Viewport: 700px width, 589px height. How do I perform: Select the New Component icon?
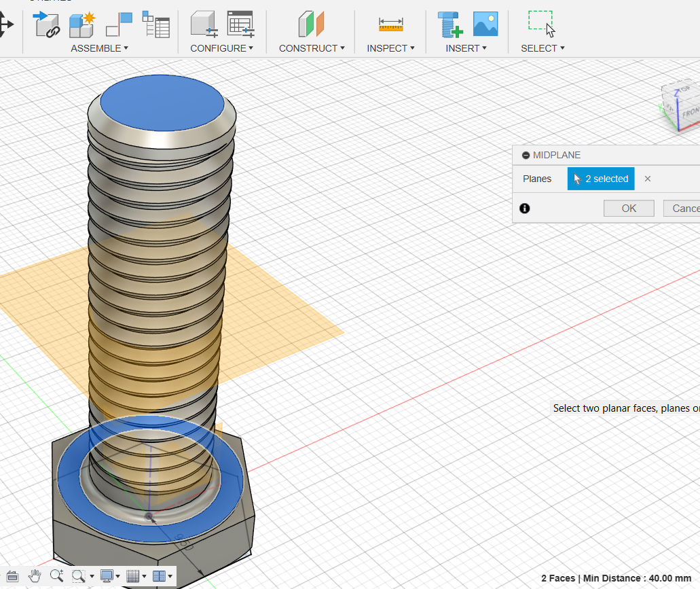(x=82, y=24)
